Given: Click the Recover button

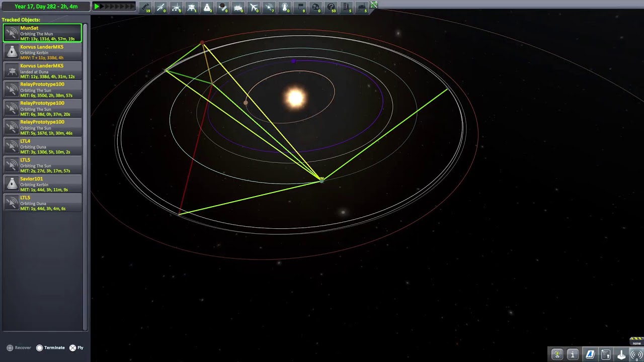Looking at the screenshot, I should [x=19, y=347].
